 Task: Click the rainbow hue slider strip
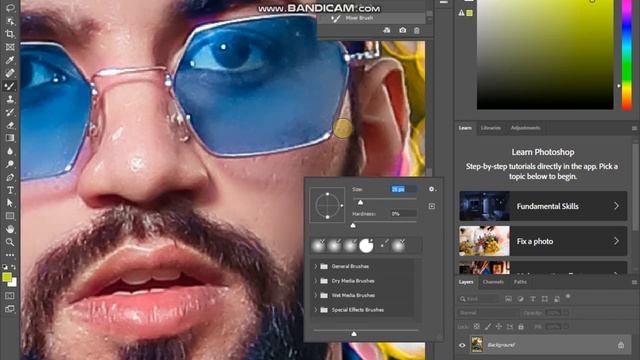[x=627, y=55]
